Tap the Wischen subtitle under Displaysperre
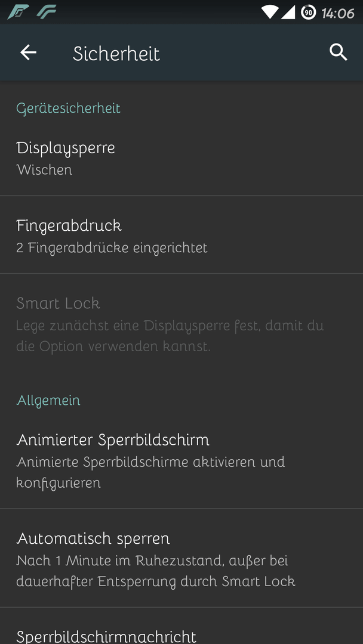Image resolution: width=363 pixels, height=644 pixels. pyautogui.click(x=44, y=169)
